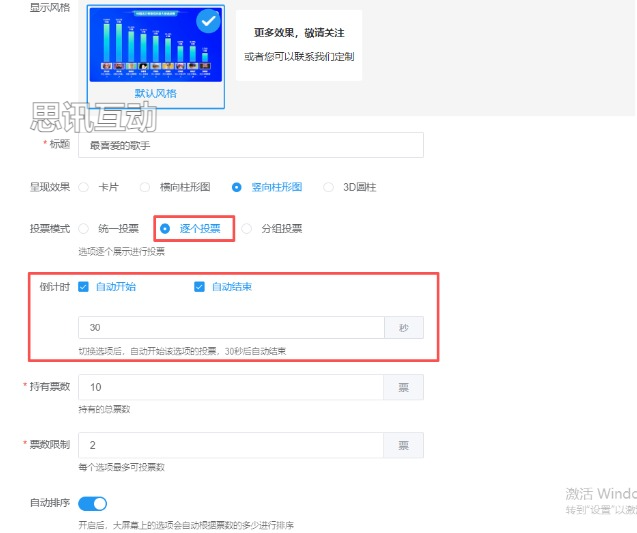Click the 票数限制 input field
The height and width of the screenshot is (533, 637).
(231, 445)
